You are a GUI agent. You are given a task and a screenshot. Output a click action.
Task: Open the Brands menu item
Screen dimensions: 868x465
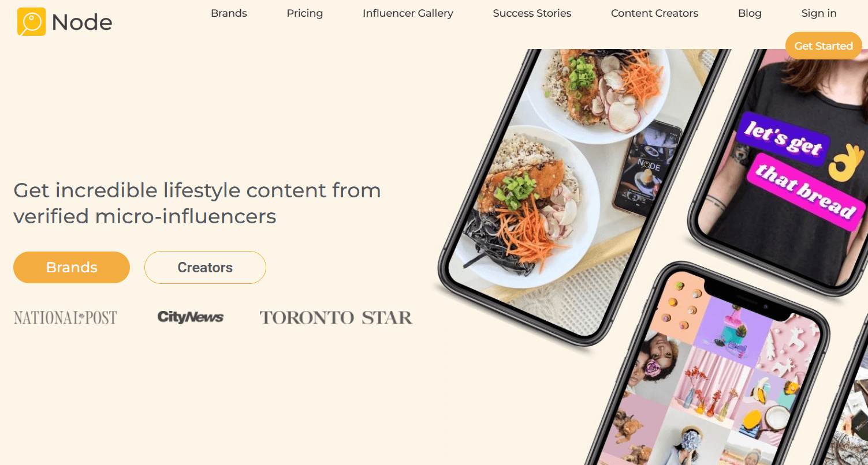point(229,13)
